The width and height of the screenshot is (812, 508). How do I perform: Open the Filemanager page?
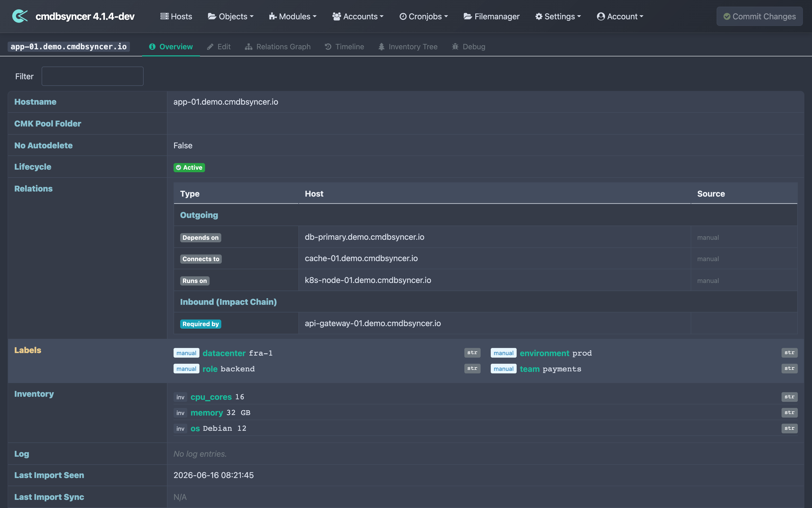point(491,16)
